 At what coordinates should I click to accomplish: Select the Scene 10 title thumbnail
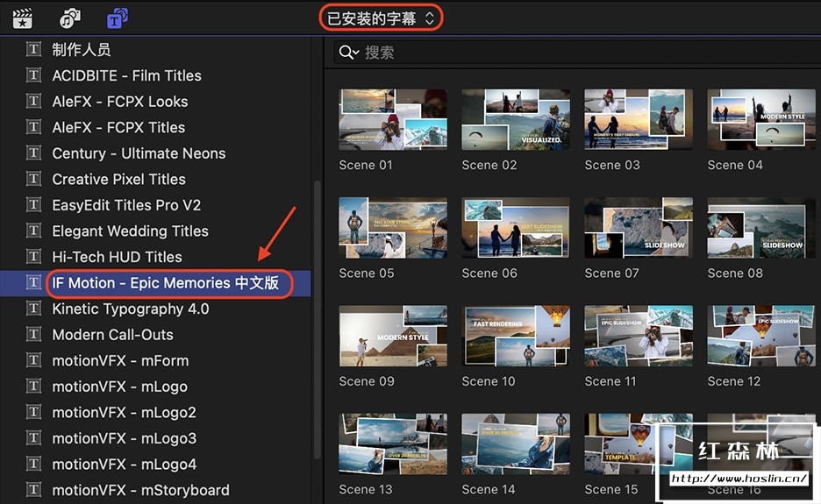coord(516,336)
